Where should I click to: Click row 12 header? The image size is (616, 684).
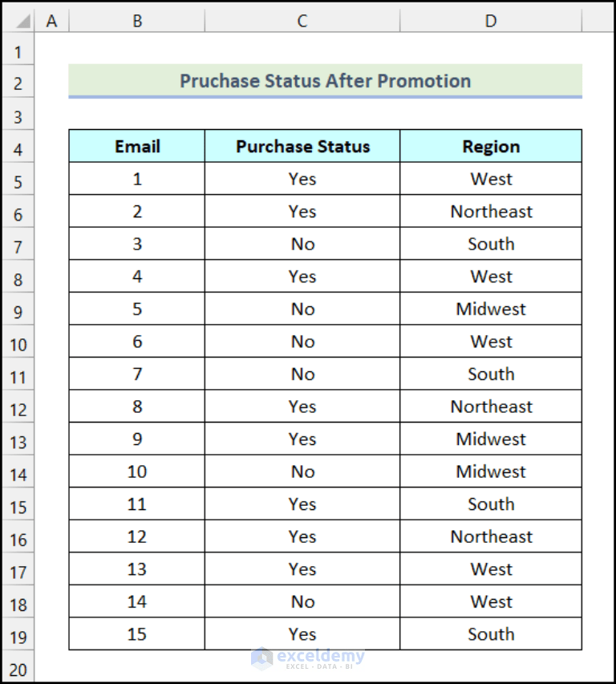pyautogui.click(x=18, y=407)
